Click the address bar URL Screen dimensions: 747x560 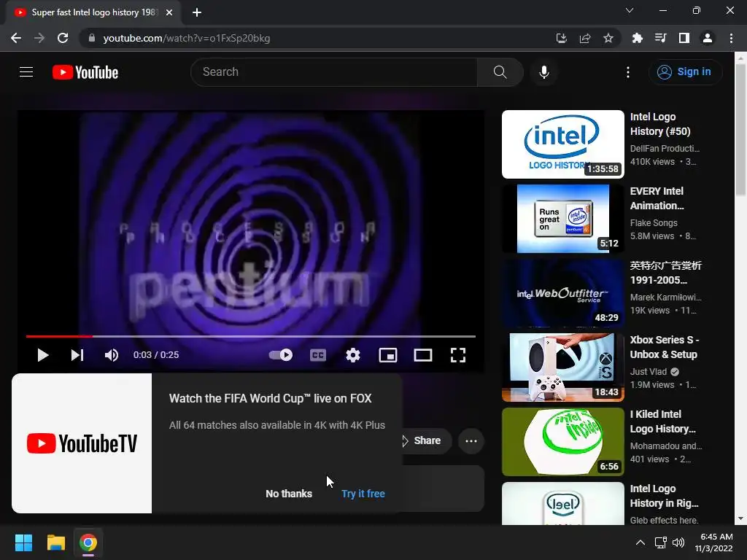(x=187, y=38)
